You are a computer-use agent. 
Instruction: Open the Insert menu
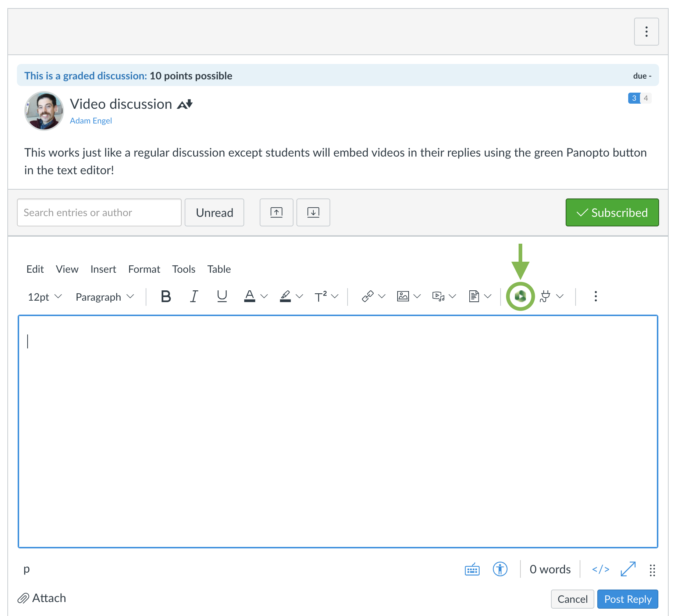coord(103,269)
